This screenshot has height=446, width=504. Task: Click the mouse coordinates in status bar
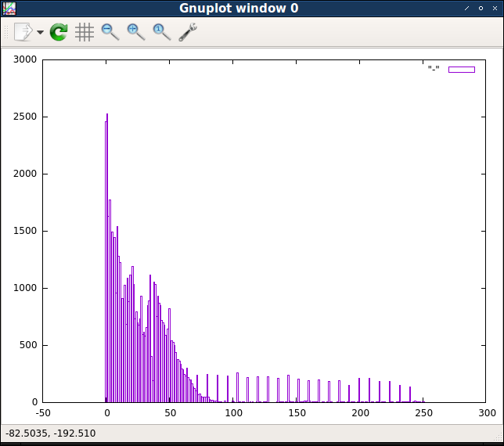50,433
